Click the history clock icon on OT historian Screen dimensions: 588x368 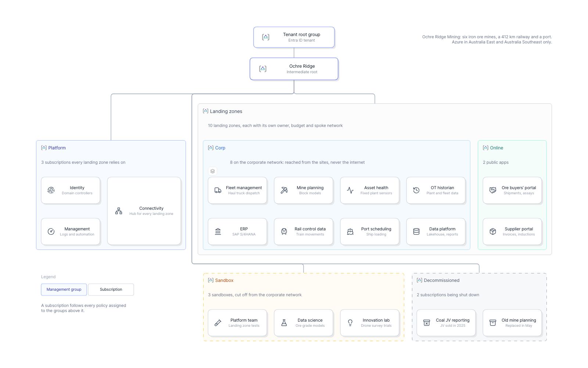coord(416,190)
